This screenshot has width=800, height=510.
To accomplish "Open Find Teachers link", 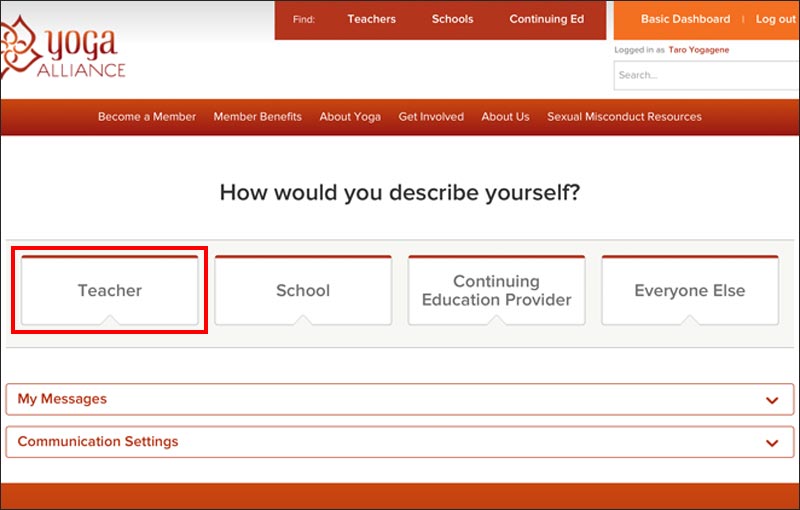I will 371,19.
